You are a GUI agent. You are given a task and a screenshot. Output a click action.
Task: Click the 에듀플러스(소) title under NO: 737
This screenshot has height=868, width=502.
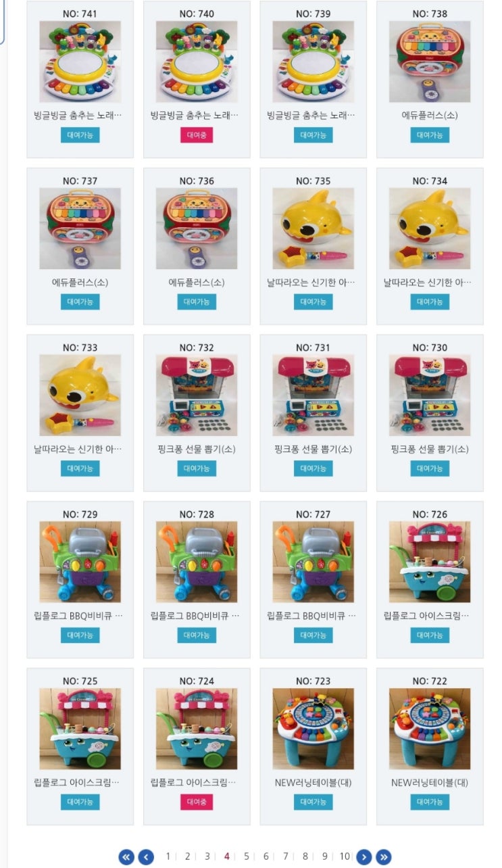[x=80, y=282]
